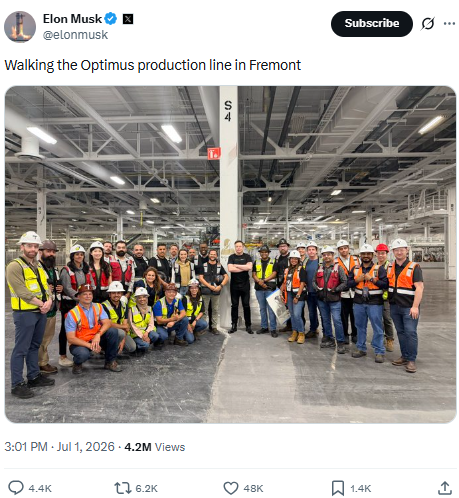The image size is (459, 498).
Task: Click the repost arrows icon
Action: (123, 488)
